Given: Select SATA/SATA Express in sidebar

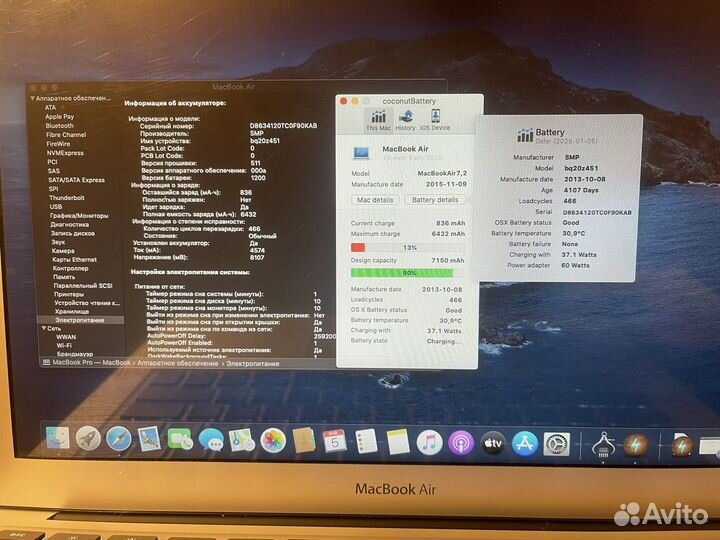Looking at the screenshot, I should point(76,180).
